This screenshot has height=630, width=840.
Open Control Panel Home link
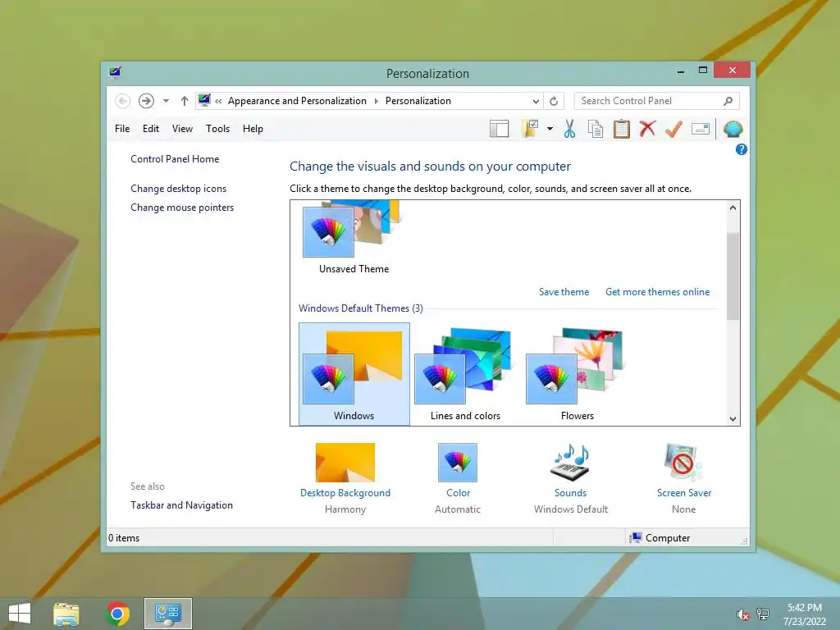pyautogui.click(x=175, y=159)
